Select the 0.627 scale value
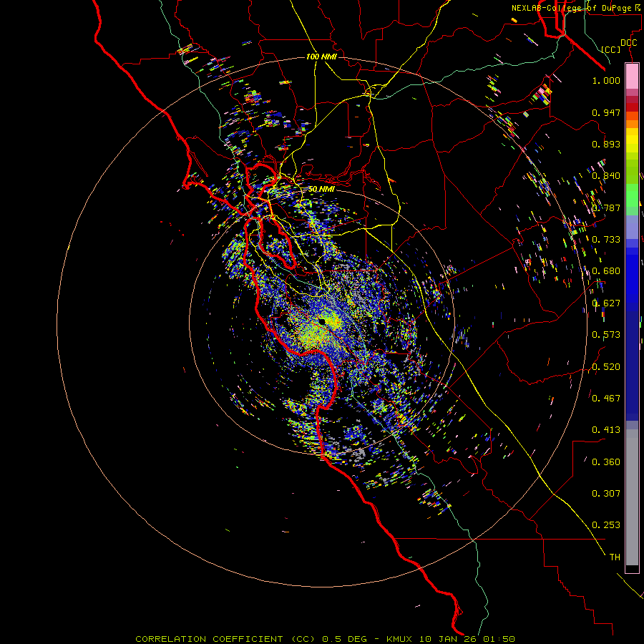644x644 pixels. point(606,303)
